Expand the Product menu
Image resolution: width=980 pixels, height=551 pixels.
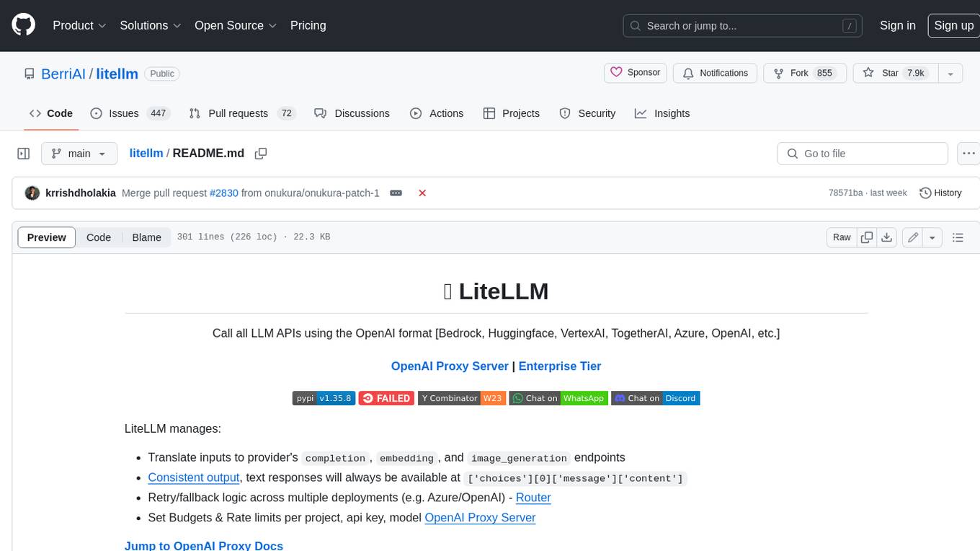(79, 25)
